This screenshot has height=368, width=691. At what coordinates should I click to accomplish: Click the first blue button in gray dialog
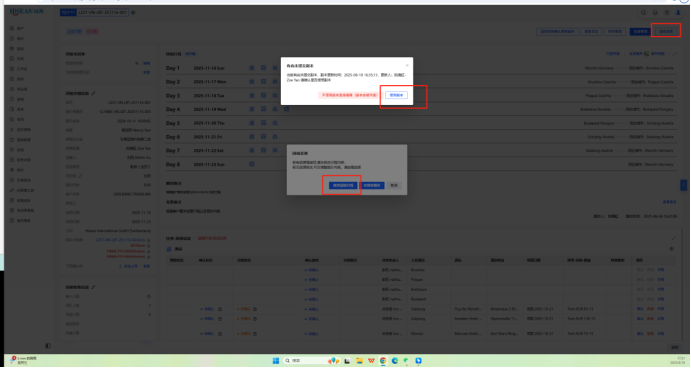pos(343,186)
